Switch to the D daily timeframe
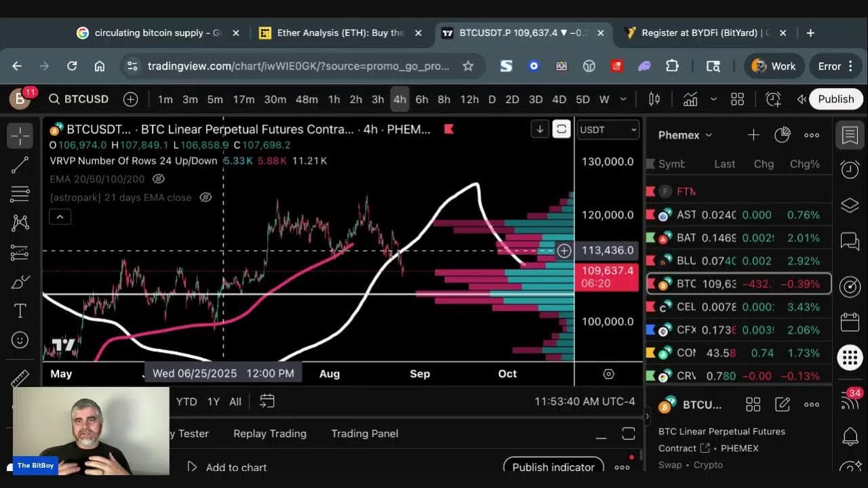Viewport: 868px width, 488px height. pyautogui.click(x=492, y=100)
